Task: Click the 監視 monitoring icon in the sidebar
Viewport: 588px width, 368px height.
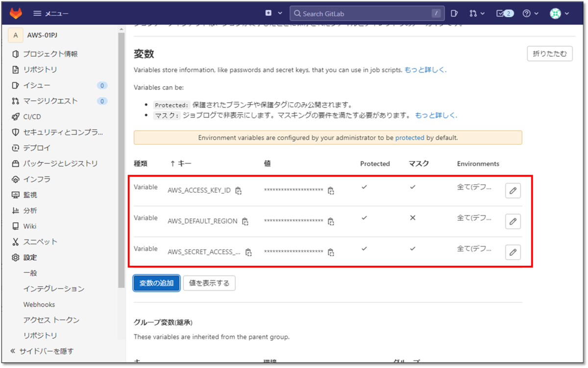Action: tap(15, 195)
